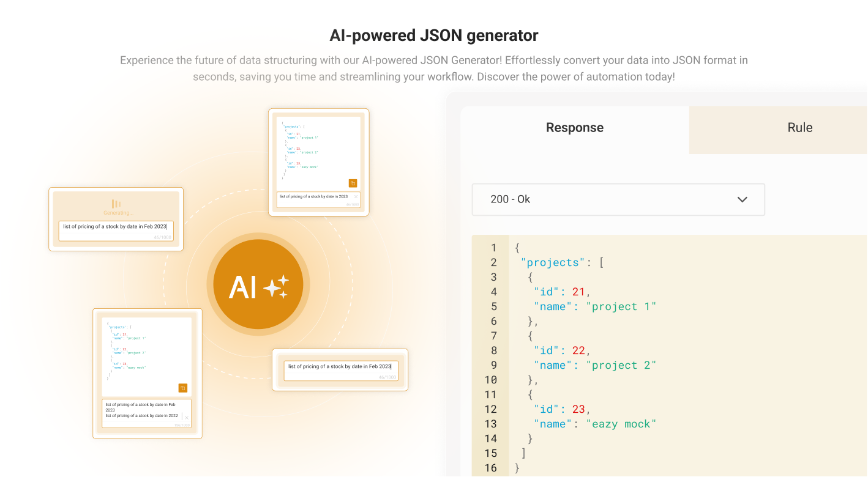Click the "156/1000" character counter
The width and height of the screenshot is (868, 477).
(x=181, y=425)
